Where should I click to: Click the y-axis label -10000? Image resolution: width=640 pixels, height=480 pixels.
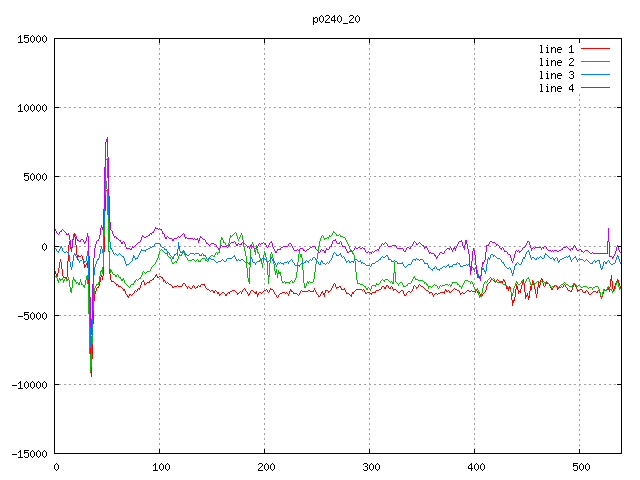pos(29,385)
